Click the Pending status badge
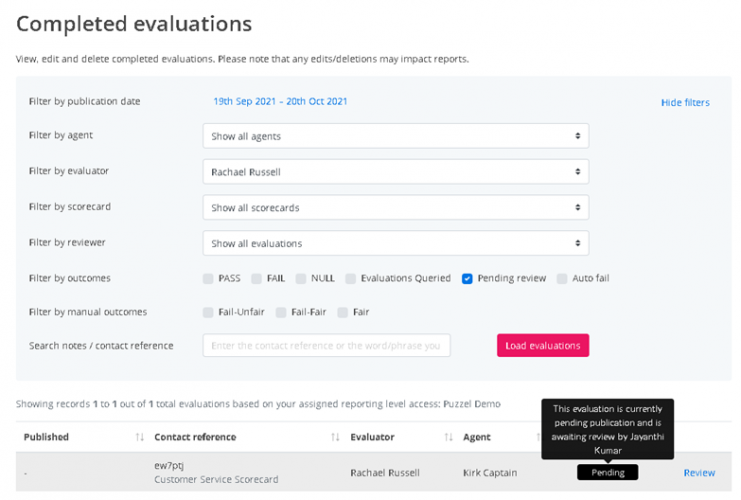The image size is (741, 500). click(x=607, y=473)
